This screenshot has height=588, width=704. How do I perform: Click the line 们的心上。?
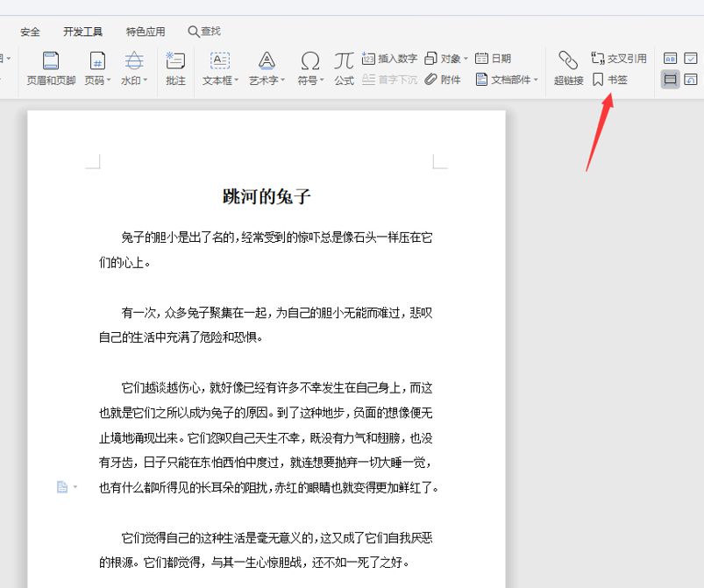[x=124, y=263]
